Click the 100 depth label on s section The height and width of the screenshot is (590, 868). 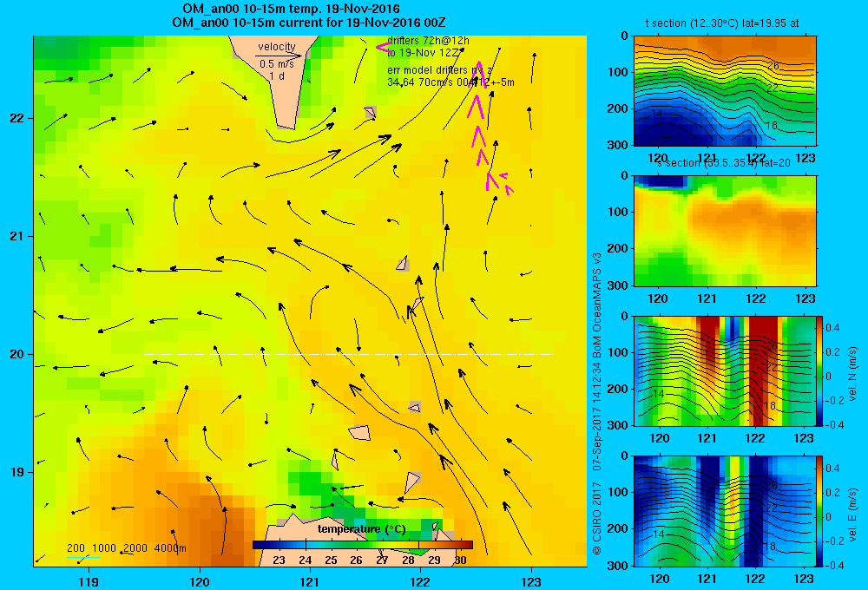617,212
